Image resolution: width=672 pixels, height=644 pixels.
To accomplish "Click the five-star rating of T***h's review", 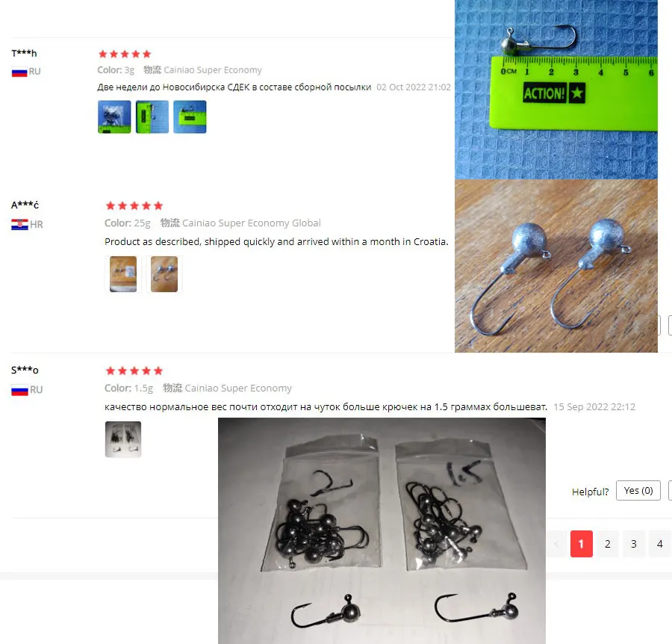I will pos(125,54).
